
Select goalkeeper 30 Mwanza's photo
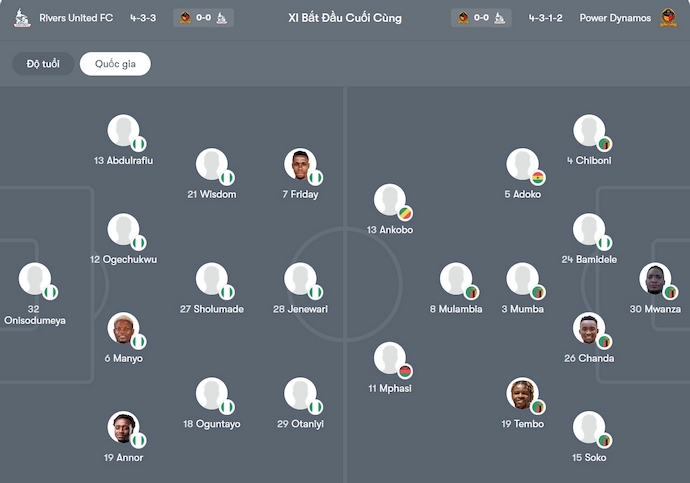[655, 280]
